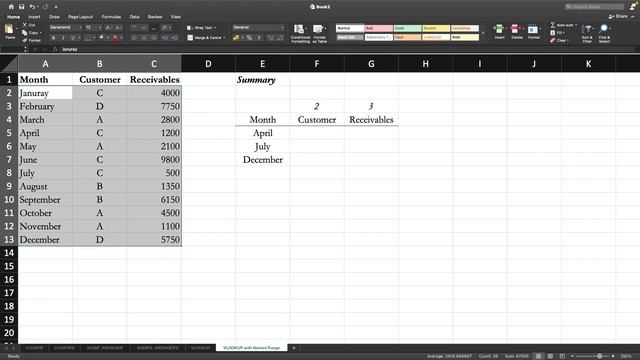This screenshot has height=360, width=640.
Task: Select the cell with 9800
Action: [x=154, y=160]
